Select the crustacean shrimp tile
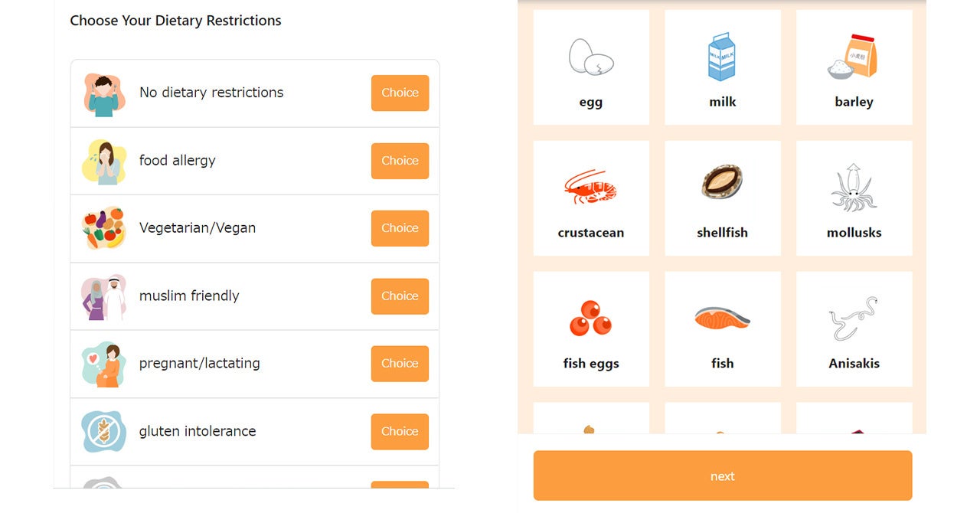The width and height of the screenshot is (980, 513). pos(591,199)
